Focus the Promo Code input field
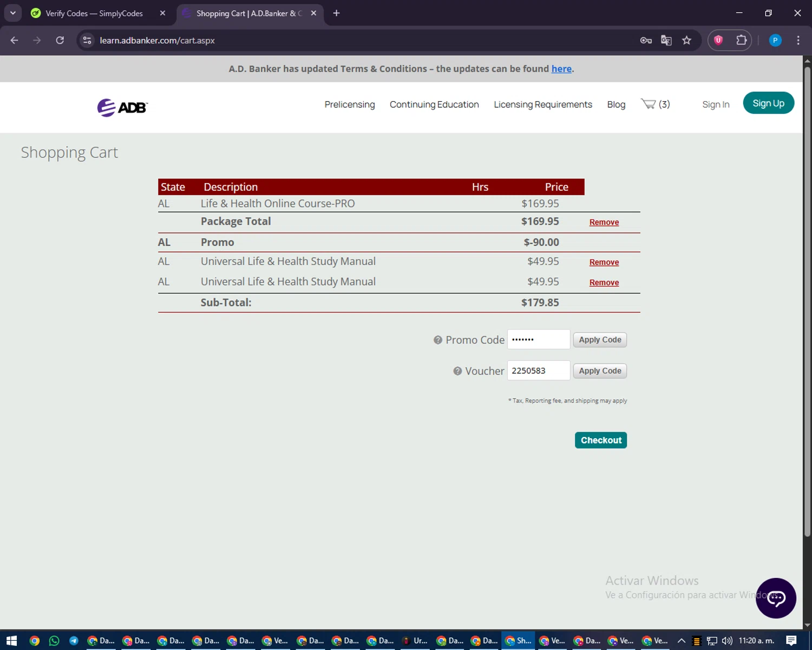 pos(539,339)
